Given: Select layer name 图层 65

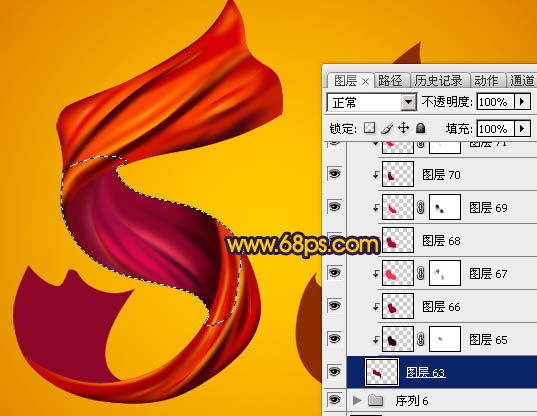Looking at the screenshot, I should pos(488,340).
